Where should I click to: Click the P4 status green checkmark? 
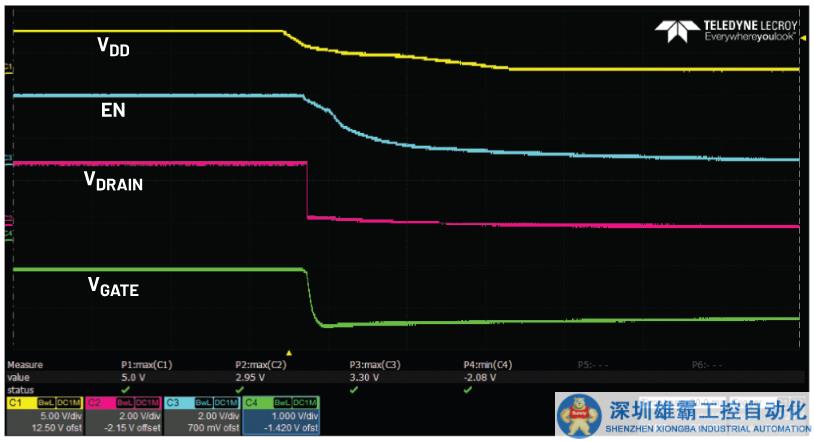tap(468, 390)
